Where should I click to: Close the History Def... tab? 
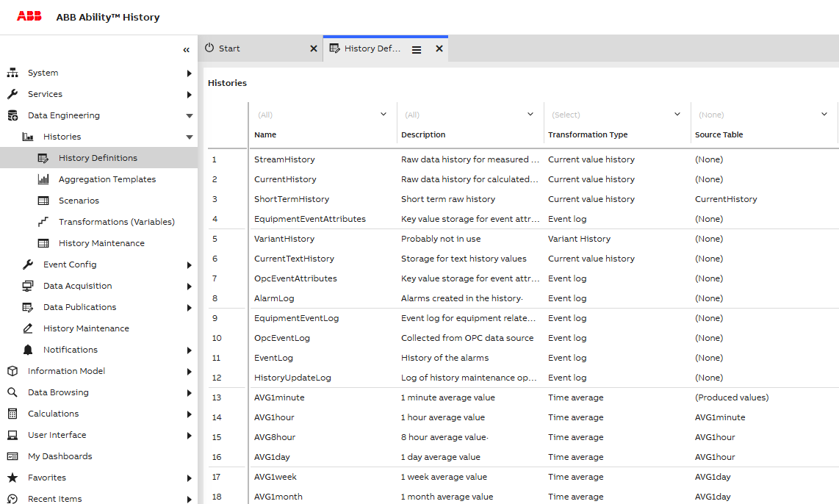pyautogui.click(x=439, y=48)
